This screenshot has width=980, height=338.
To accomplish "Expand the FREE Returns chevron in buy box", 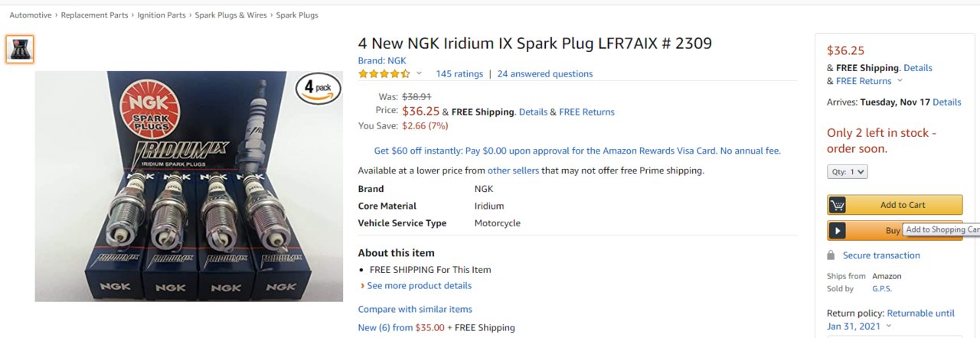I will click(900, 81).
